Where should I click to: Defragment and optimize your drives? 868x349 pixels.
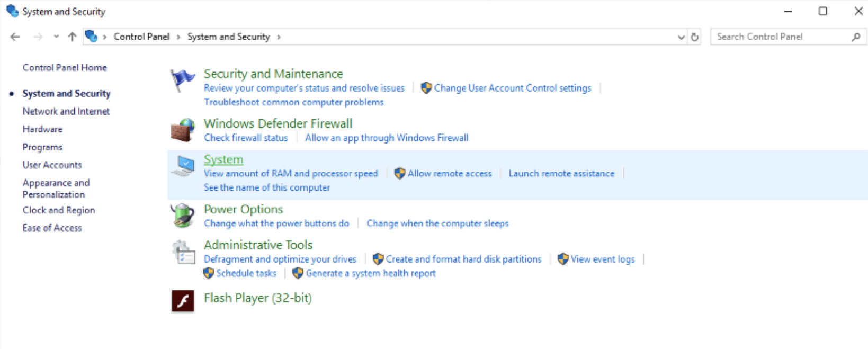[x=280, y=259]
